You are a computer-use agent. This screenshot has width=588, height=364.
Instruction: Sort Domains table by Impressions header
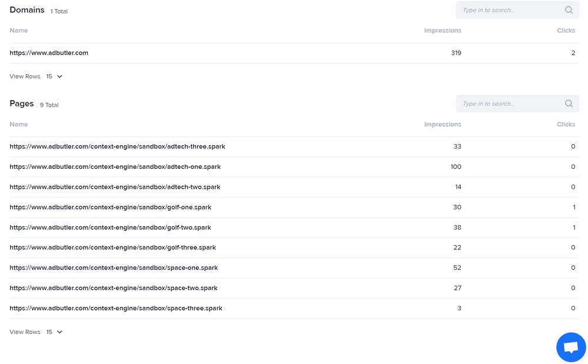coord(443,31)
